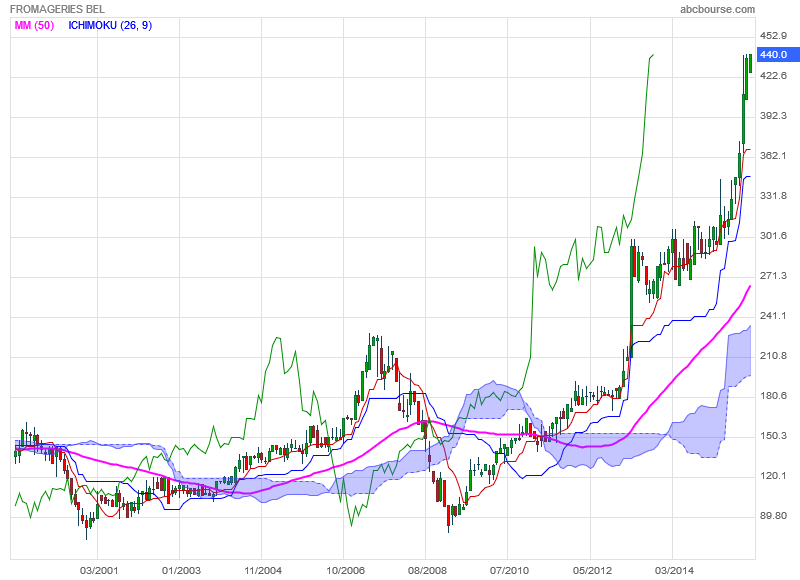
Task: Click the 05/2012 date axis label
Action: click(x=592, y=570)
